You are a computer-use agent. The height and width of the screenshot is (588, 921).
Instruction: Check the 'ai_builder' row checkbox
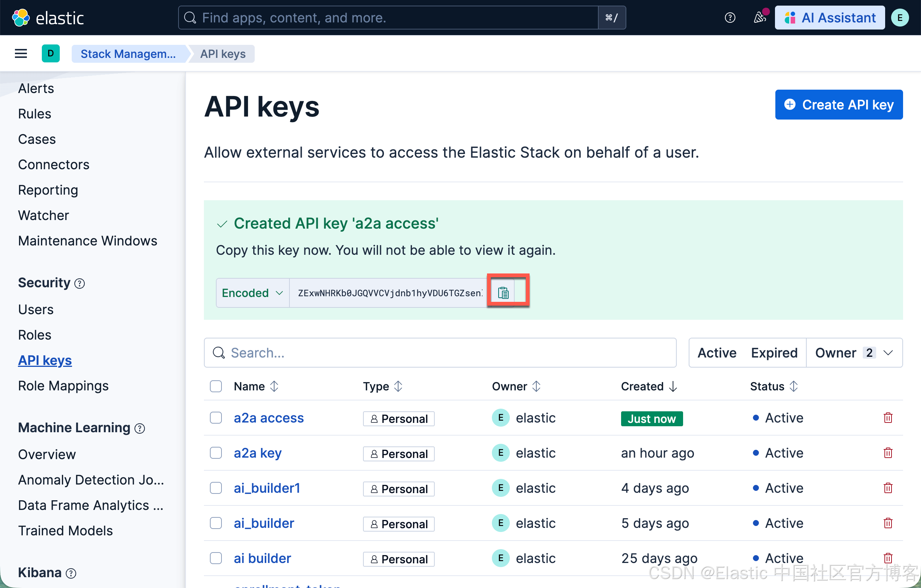pyautogui.click(x=216, y=523)
